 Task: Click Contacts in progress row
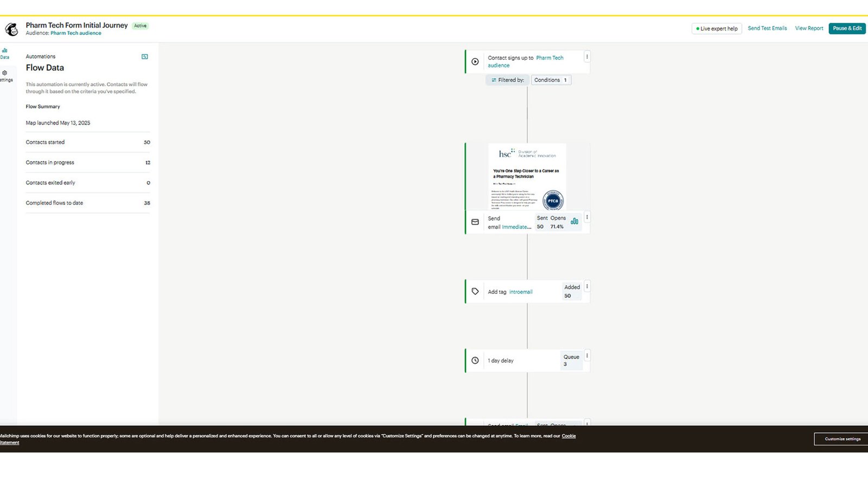88,162
